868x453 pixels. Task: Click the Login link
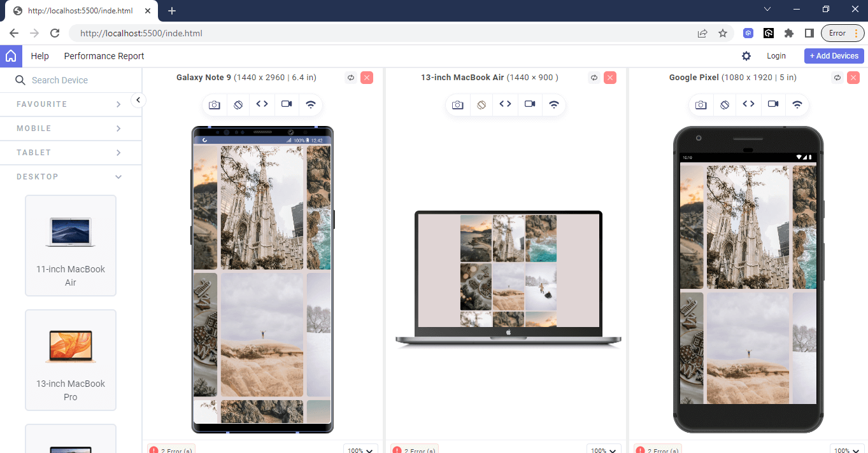(x=776, y=56)
